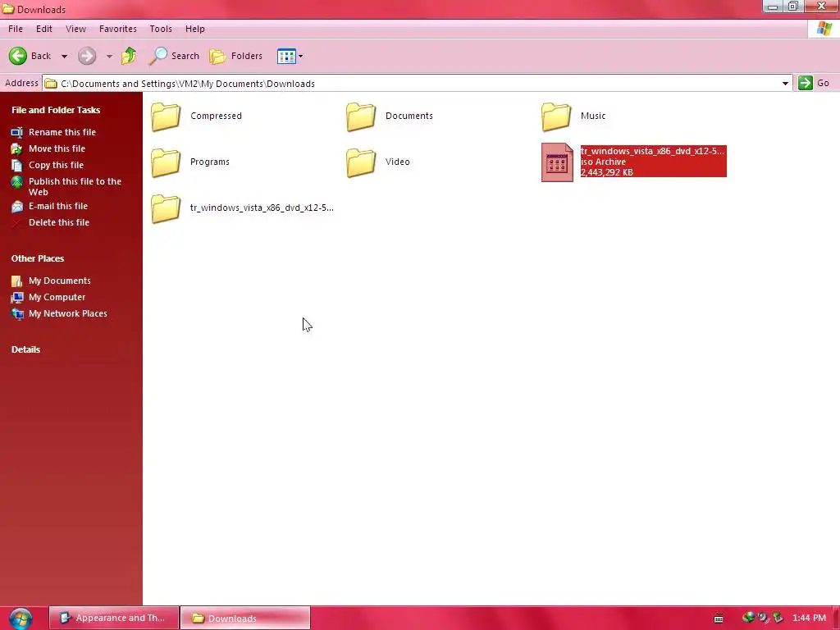The image size is (840, 630).
Task: Go up one folder level icon
Action: 129,56
